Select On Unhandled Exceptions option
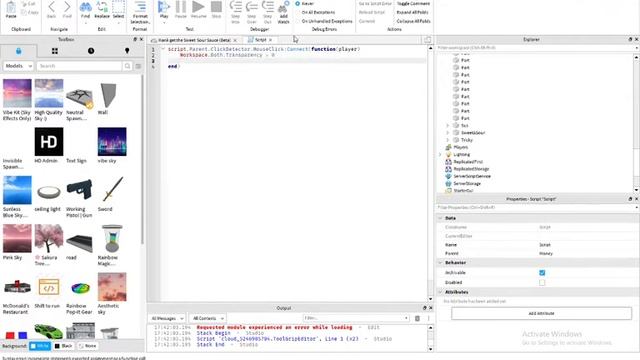 click(x=324, y=21)
